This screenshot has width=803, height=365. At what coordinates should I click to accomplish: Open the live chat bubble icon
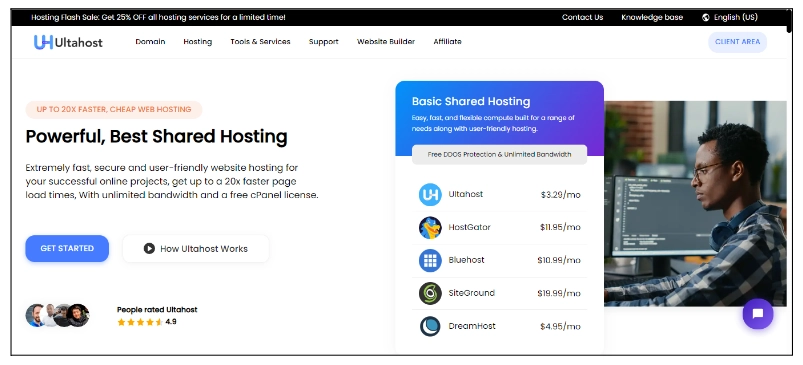[758, 313]
